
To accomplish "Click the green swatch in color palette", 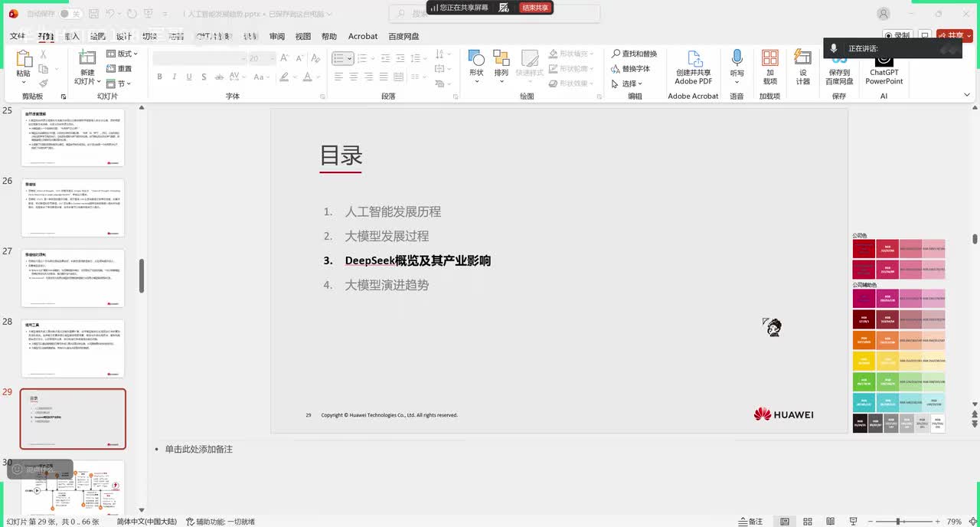I will click(x=864, y=381).
